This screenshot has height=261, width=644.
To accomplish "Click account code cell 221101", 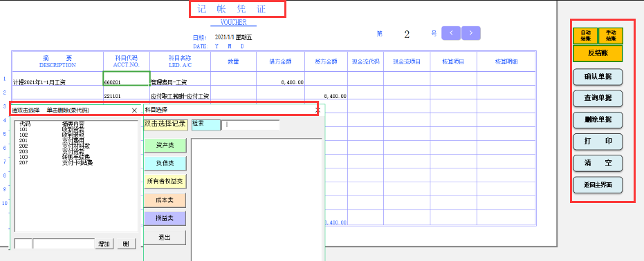I will pos(127,93).
